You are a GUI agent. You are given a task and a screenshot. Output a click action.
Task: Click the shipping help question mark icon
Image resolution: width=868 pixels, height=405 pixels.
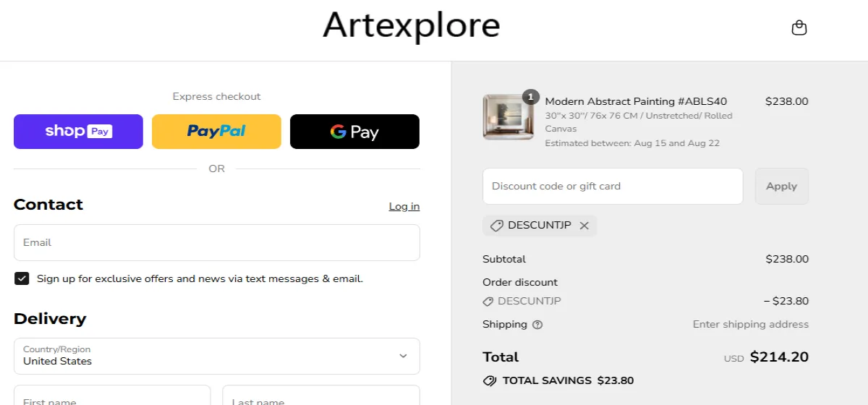(537, 325)
